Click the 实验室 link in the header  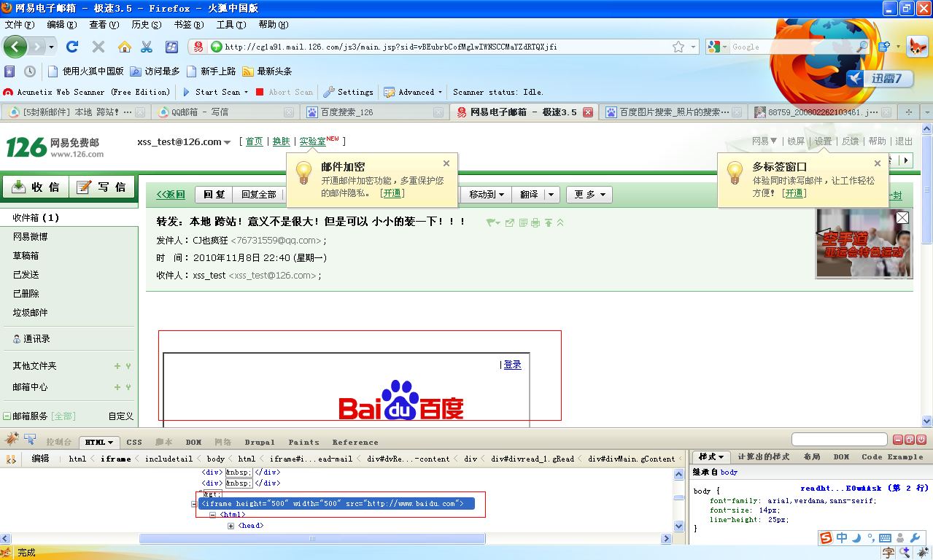pos(312,141)
